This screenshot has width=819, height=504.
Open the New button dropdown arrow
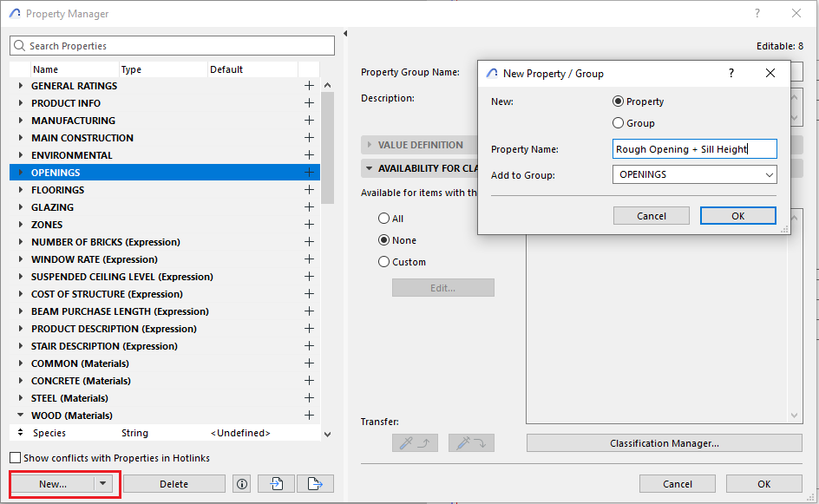103,484
